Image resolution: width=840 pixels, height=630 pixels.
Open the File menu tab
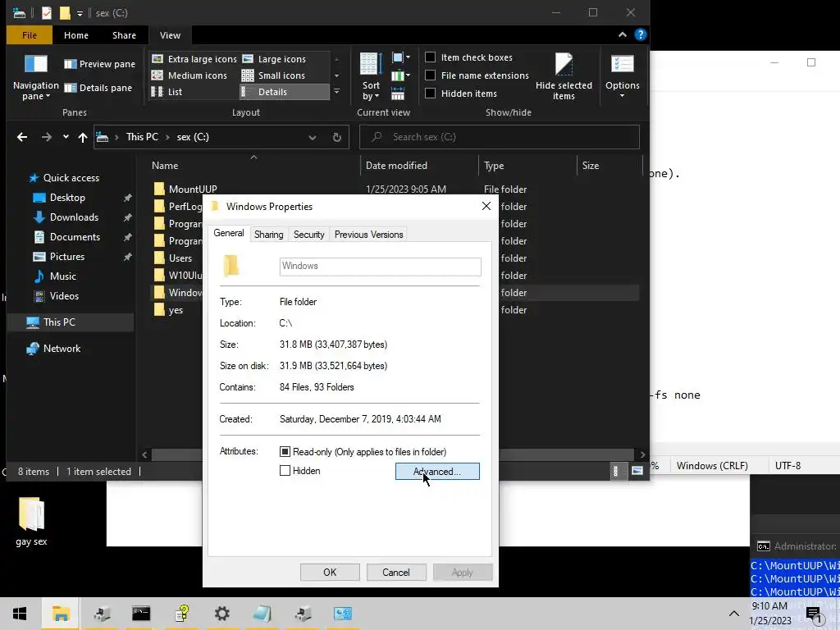click(30, 34)
